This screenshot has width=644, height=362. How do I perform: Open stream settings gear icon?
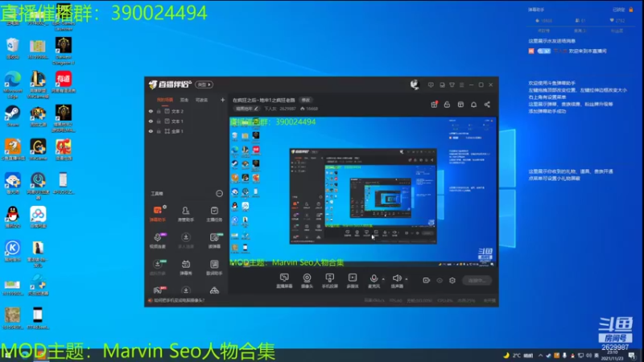coord(452,280)
